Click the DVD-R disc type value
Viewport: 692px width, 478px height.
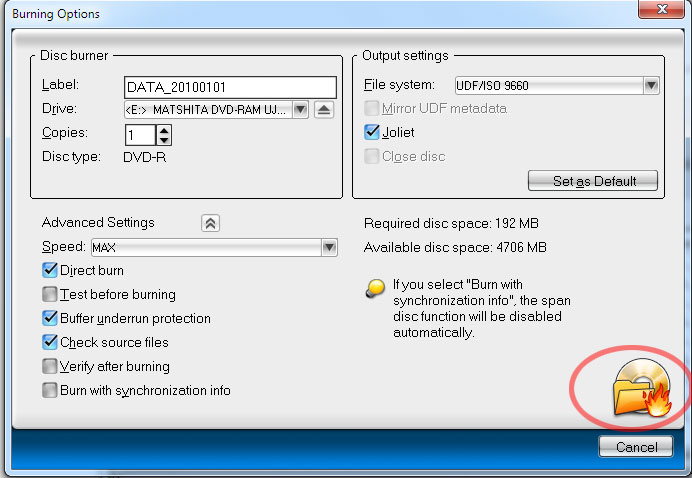coord(145,157)
